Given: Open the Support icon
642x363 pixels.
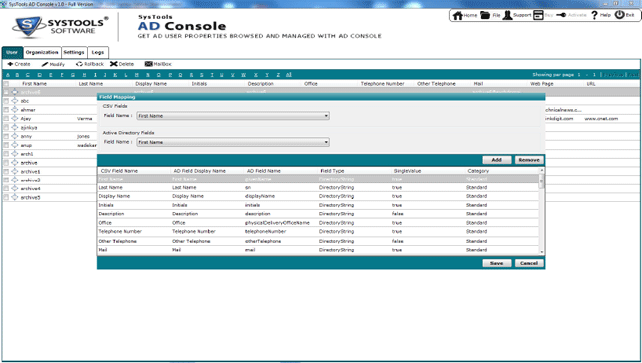Looking at the screenshot, I should (x=507, y=15).
